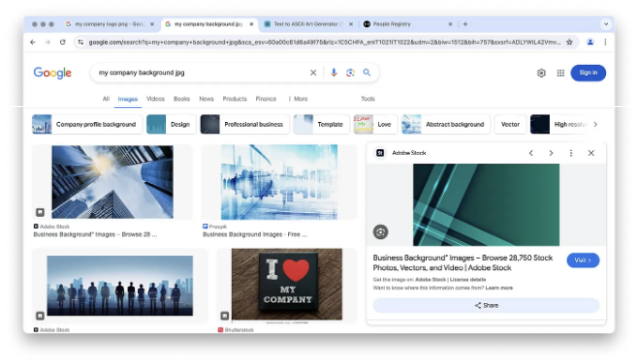Go to the Google logo homepage
638x364 pixels.
pyautogui.click(x=53, y=73)
